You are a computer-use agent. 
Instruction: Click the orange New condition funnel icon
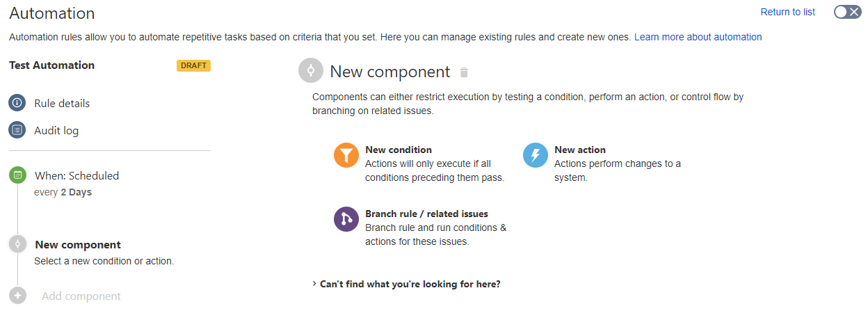tap(346, 155)
